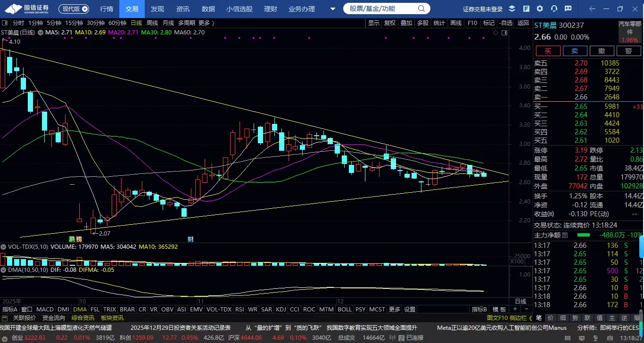Click the 图文F10 link
This screenshot has width=644, height=343.
[496, 318]
